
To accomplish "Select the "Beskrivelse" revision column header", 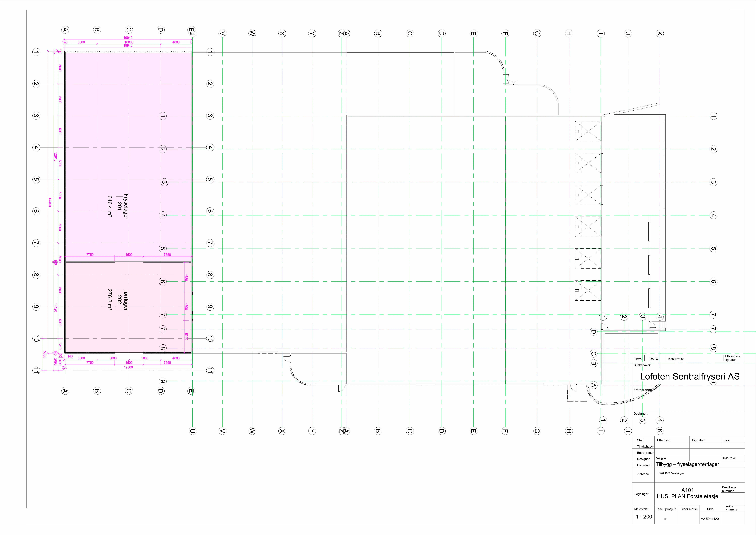I will pos(676,359).
